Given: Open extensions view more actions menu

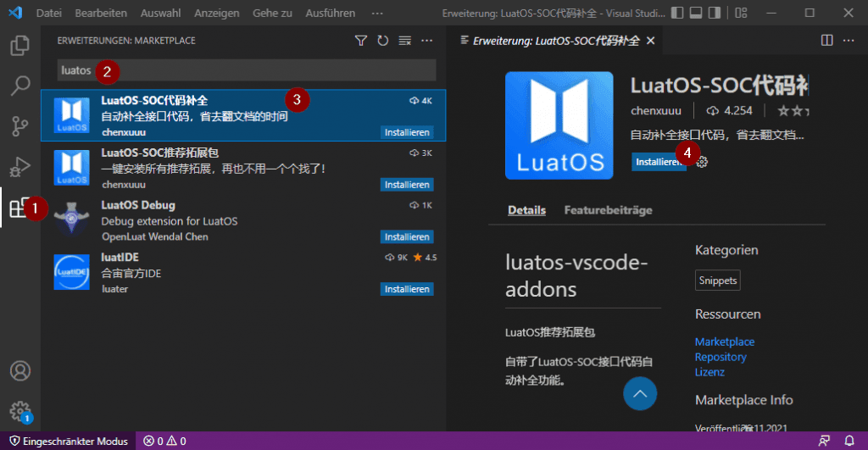Looking at the screenshot, I should point(426,41).
